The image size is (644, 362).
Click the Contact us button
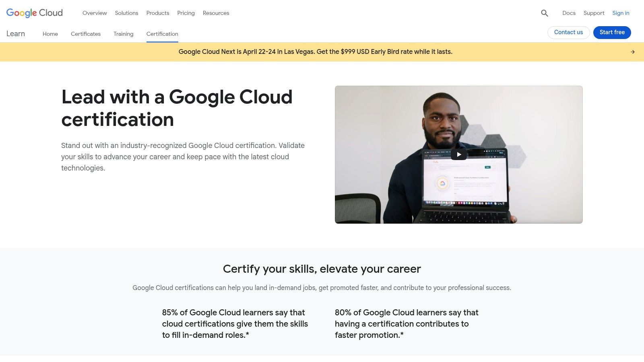568,32
